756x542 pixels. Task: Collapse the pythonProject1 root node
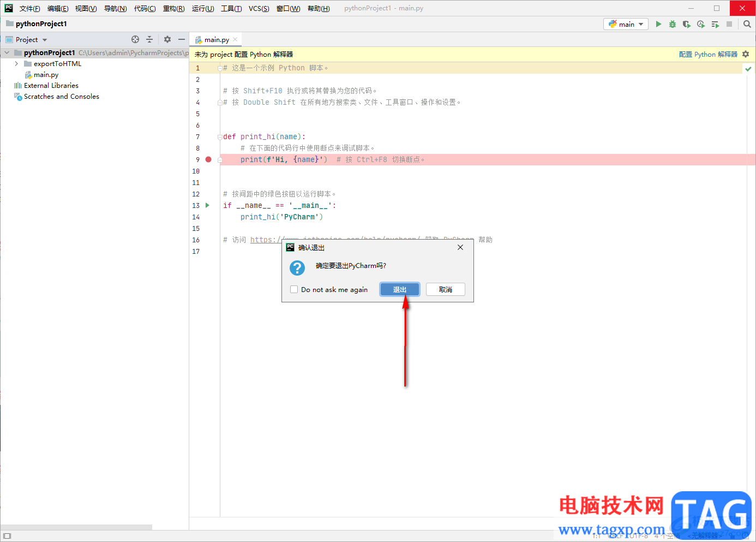coord(7,53)
